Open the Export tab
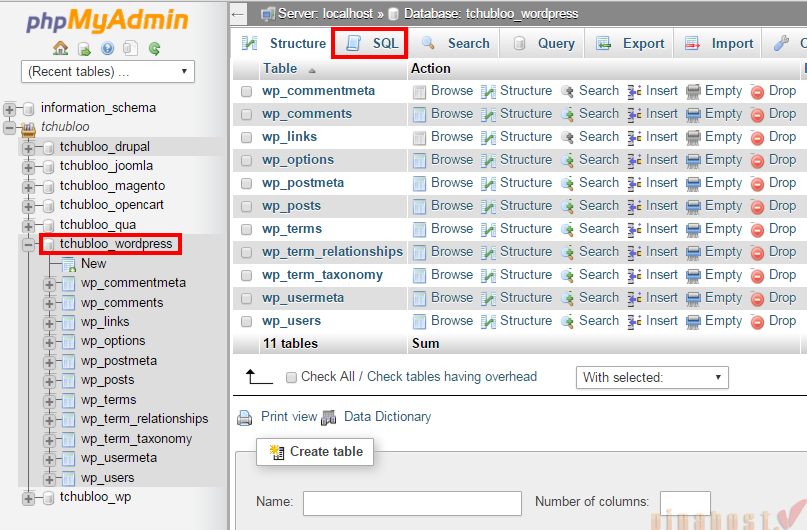The width and height of the screenshot is (807, 530). click(x=630, y=44)
